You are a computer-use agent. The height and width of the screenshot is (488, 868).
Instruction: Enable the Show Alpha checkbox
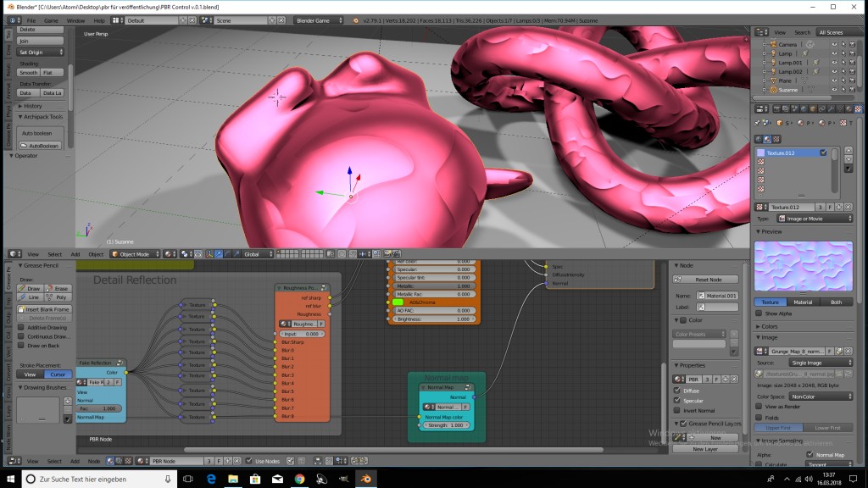click(759, 313)
